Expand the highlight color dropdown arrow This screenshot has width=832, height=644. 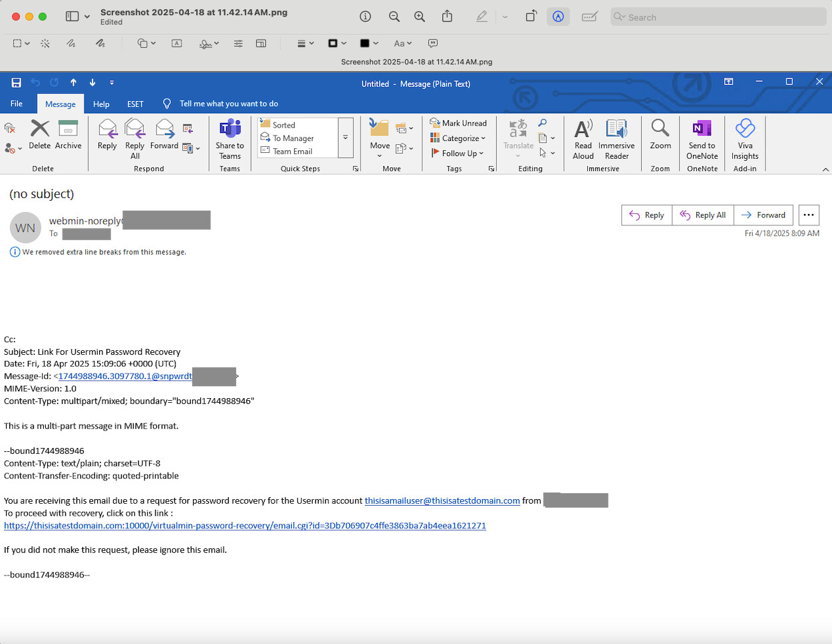coord(505,17)
